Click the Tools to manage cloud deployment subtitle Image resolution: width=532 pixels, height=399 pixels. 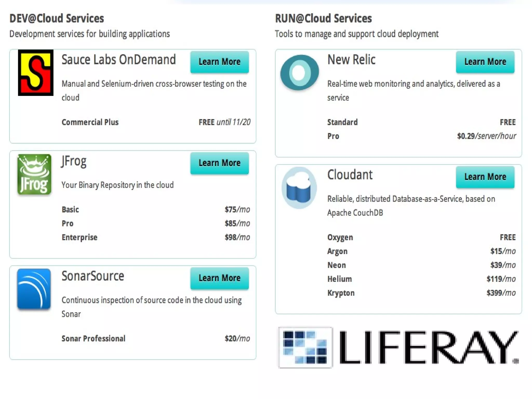pyautogui.click(x=357, y=34)
